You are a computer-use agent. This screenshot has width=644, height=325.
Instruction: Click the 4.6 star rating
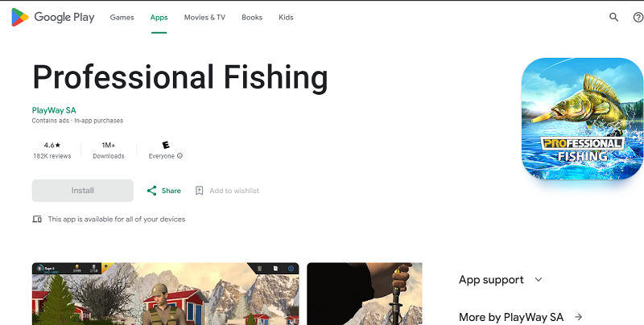pyautogui.click(x=52, y=145)
